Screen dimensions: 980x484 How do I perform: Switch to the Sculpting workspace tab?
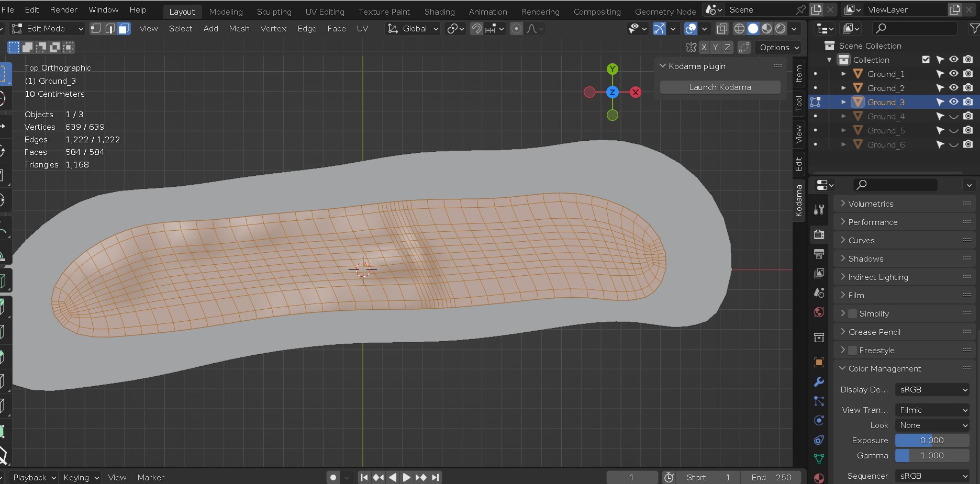(274, 12)
